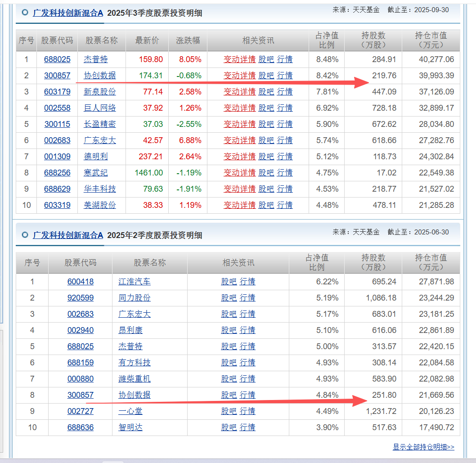
Task: Open 协创数据 name in Q2 table
Action: click(135, 395)
